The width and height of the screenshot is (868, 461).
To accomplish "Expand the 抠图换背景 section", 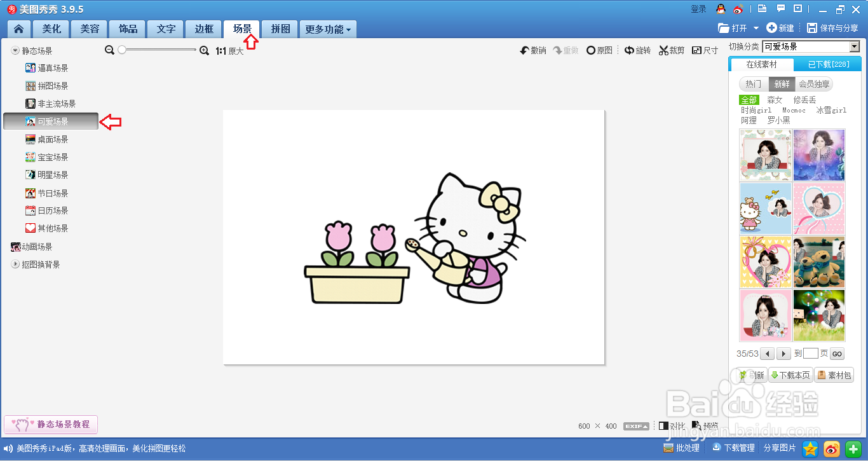I will 15,265.
